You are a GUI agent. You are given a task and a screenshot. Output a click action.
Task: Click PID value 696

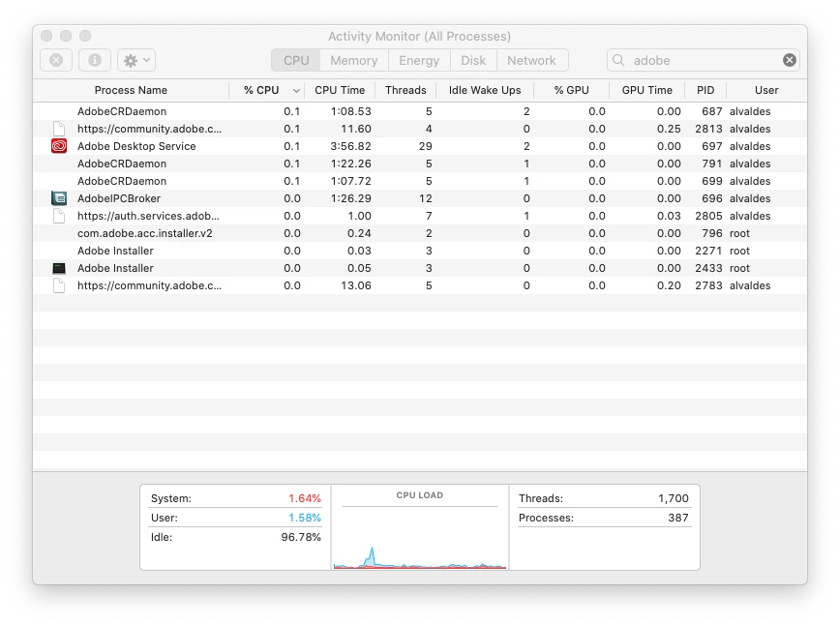[x=712, y=198]
